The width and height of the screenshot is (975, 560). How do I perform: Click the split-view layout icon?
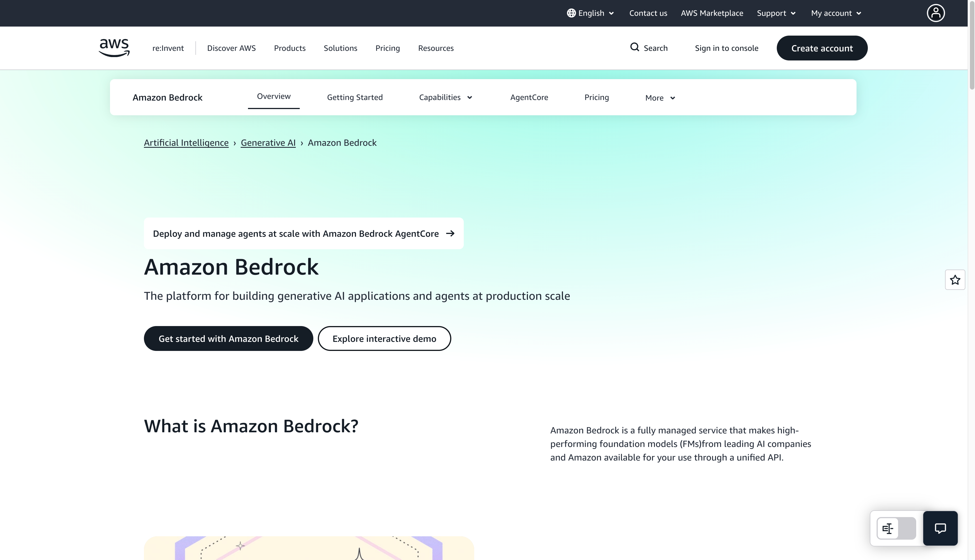(888, 528)
